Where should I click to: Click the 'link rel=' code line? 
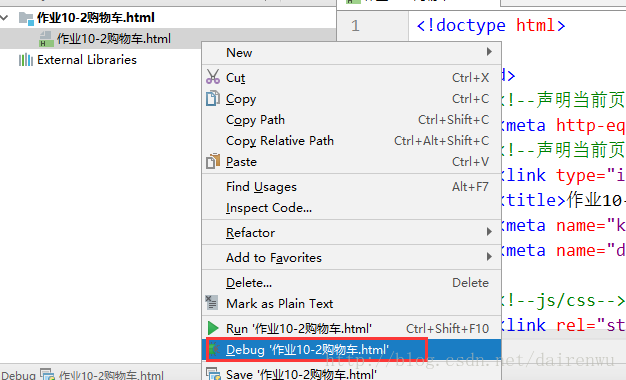[563, 325]
